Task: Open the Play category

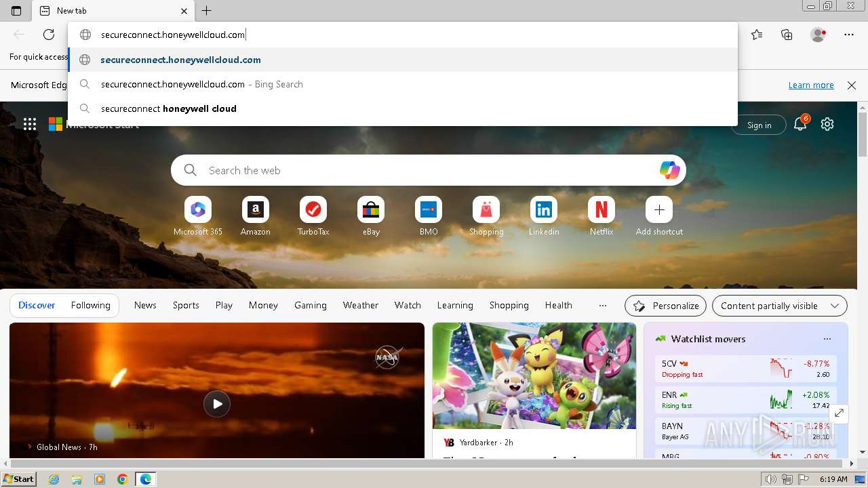Action: click(224, 305)
